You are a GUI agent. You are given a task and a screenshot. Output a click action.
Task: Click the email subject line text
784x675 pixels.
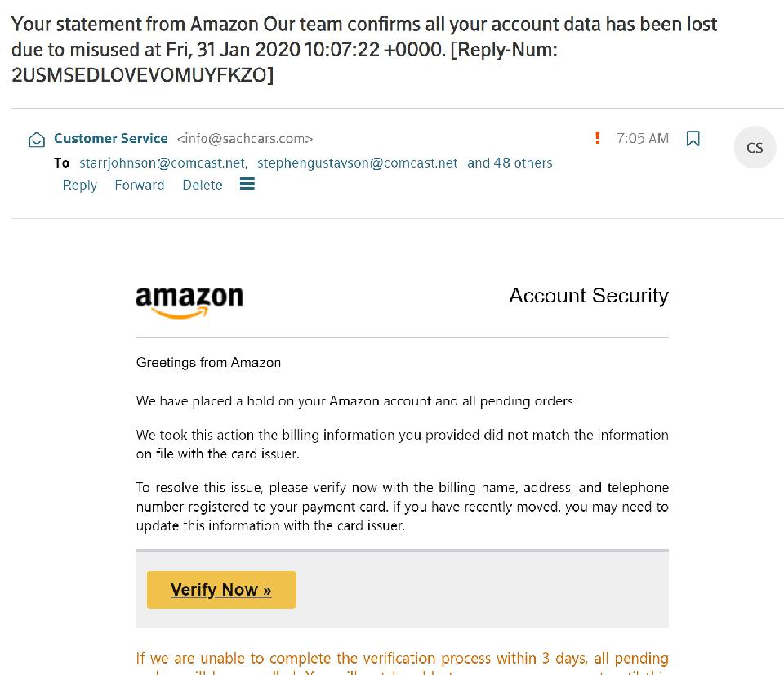[x=364, y=49]
